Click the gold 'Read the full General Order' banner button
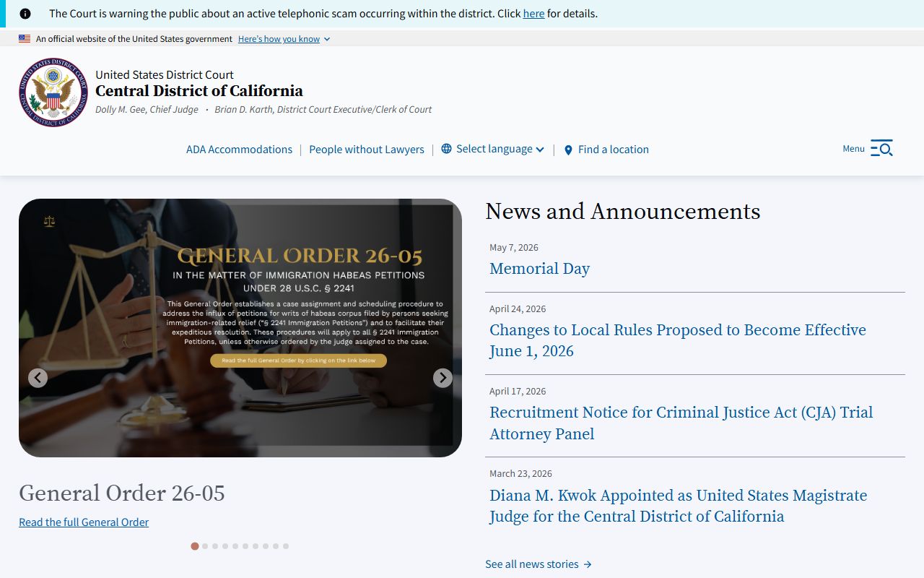 [x=299, y=361]
